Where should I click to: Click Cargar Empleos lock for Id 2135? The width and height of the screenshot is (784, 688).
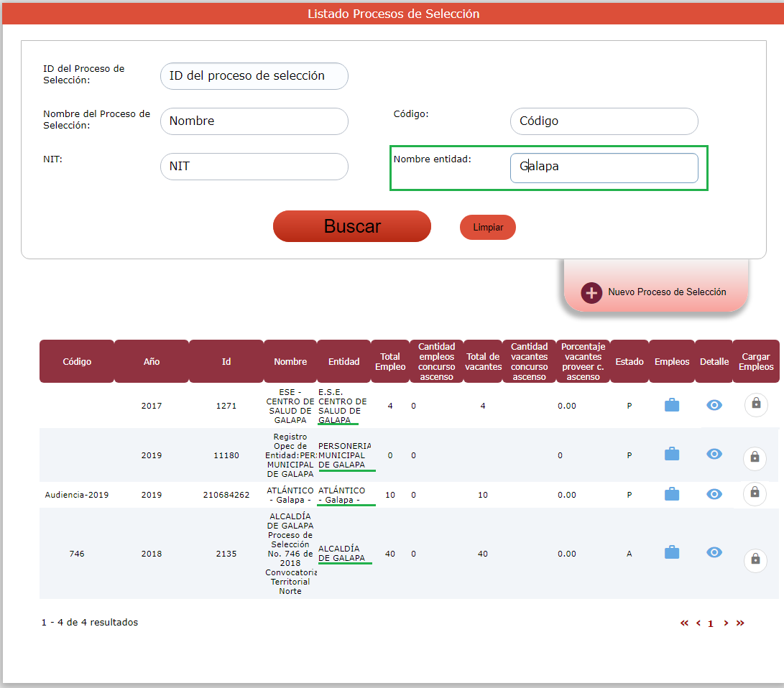[x=755, y=559]
